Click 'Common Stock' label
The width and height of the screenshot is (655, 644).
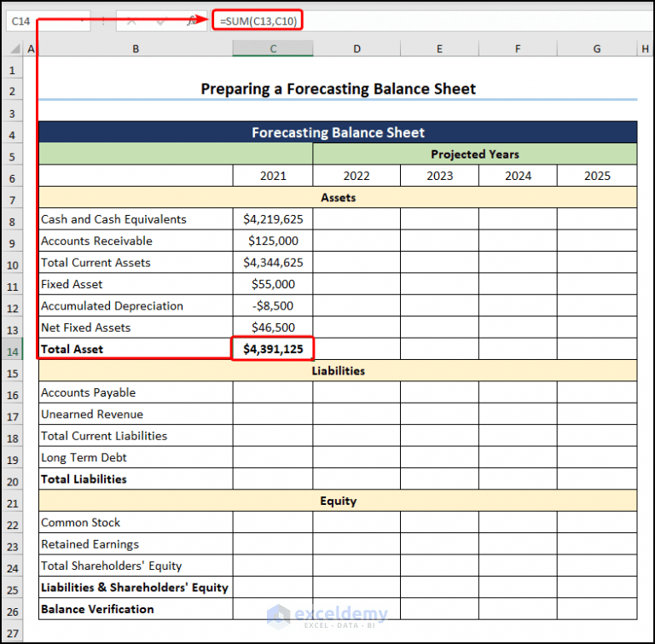tap(81, 522)
